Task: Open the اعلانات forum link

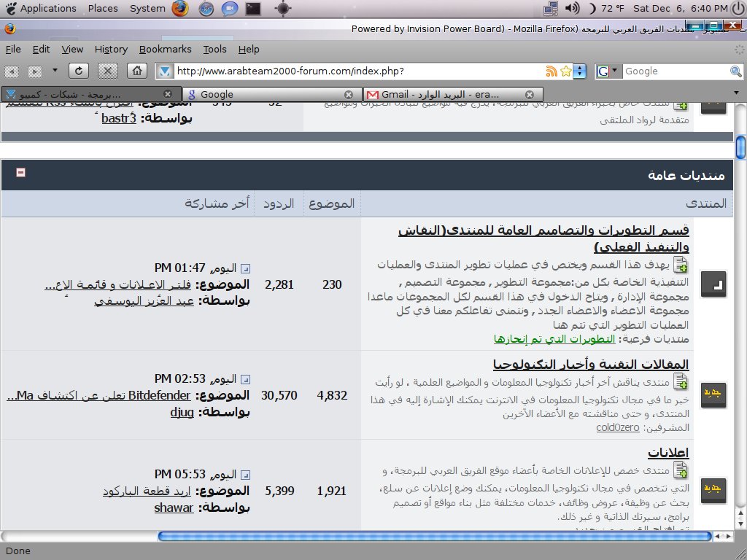Action: coord(668,452)
